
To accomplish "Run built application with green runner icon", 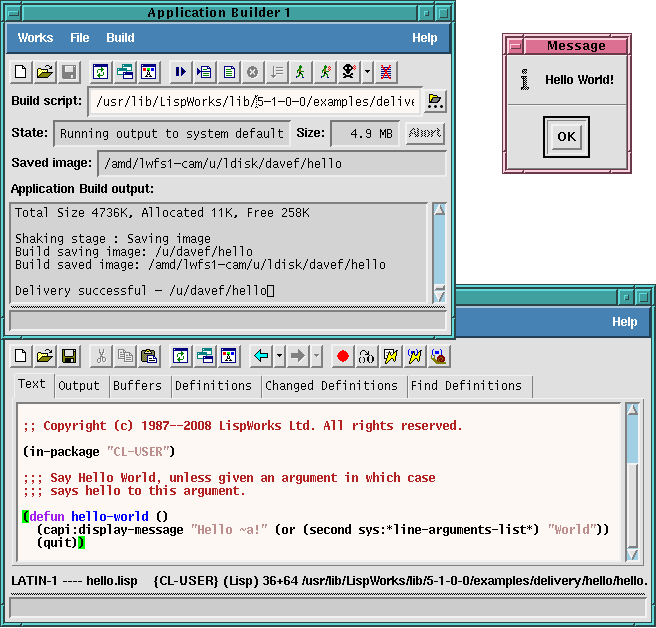I will tap(301, 72).
